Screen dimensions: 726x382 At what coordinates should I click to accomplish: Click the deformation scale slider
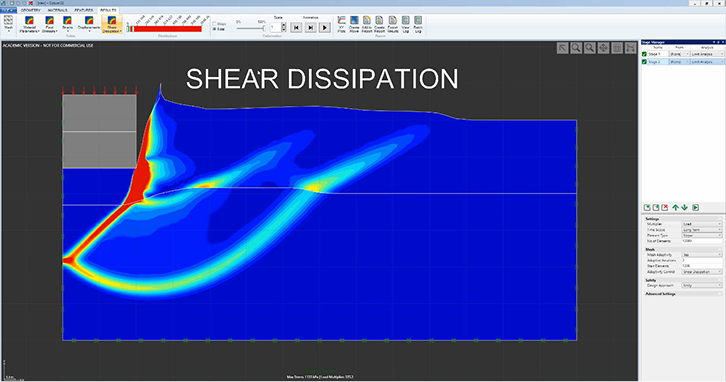tap(250, 28)
